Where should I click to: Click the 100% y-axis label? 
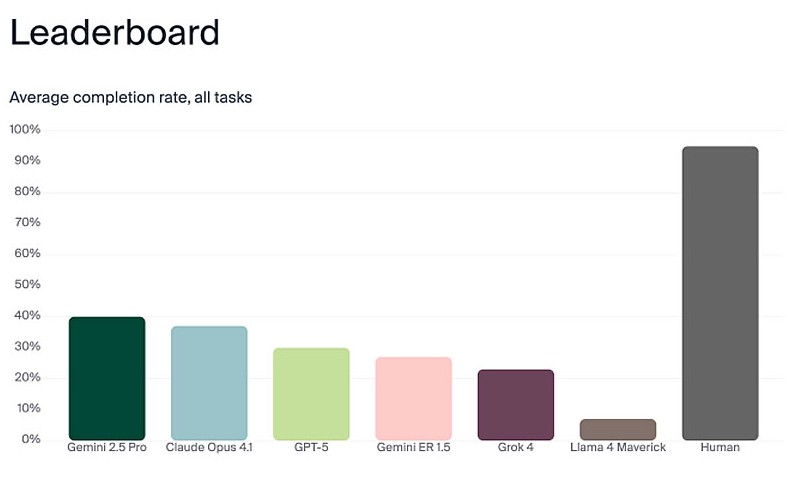tap(25, 129)
